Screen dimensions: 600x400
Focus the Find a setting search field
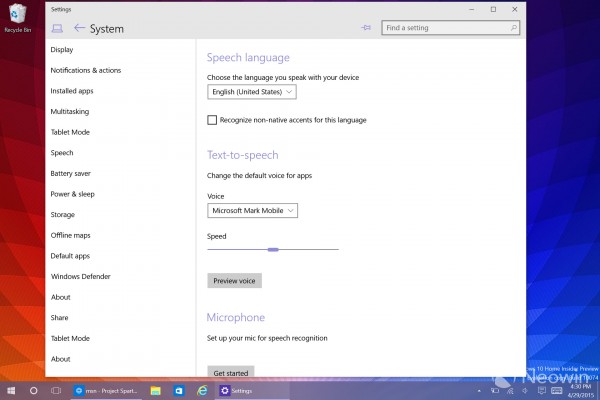450,28
